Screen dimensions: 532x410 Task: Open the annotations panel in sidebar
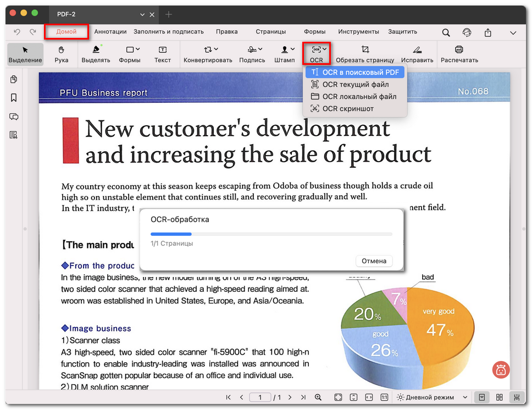click(x=13, y=117)
